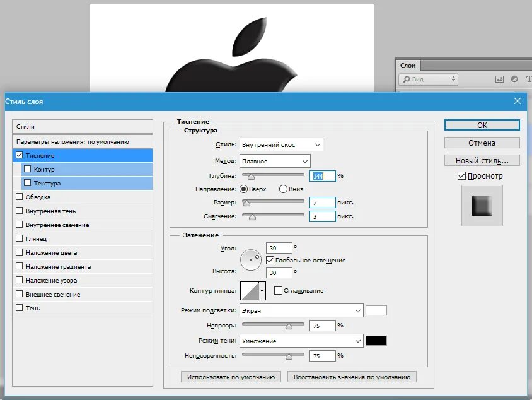Click the Угол angle value field

tap(279, 248)
